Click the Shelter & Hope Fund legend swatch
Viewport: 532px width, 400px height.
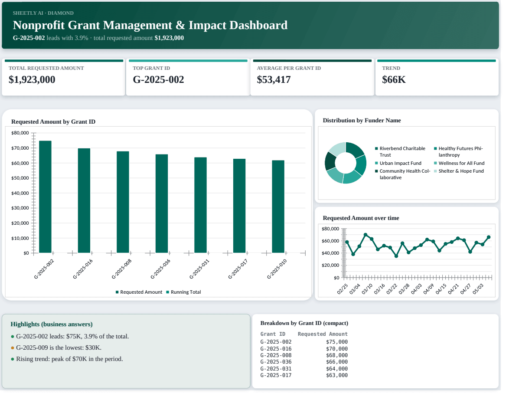[x=435, y=171]
